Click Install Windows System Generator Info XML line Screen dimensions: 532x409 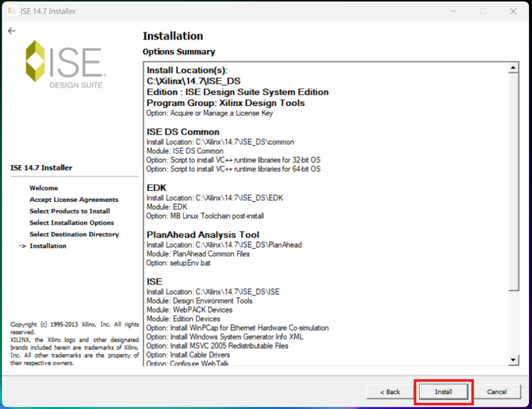[x=224, y=337]
